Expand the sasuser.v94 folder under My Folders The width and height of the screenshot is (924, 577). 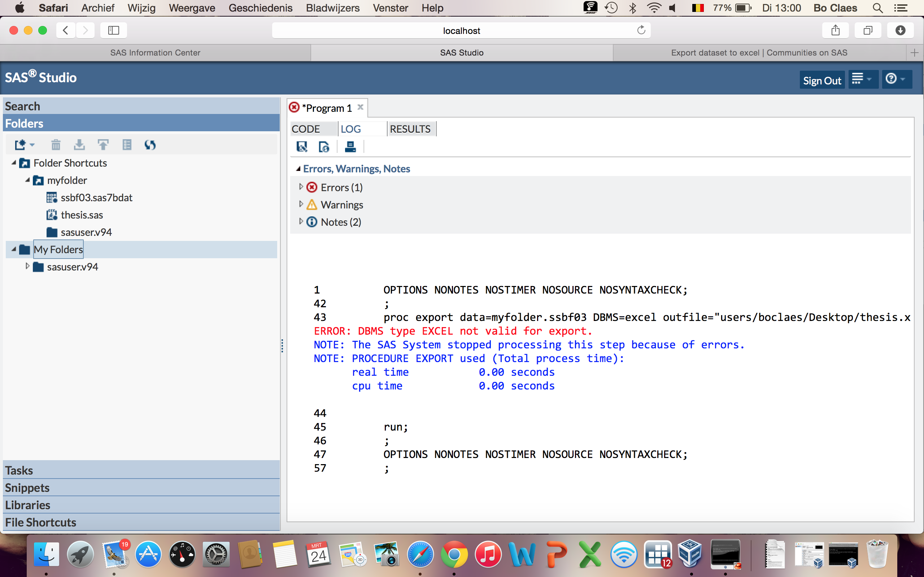[27, 267]
